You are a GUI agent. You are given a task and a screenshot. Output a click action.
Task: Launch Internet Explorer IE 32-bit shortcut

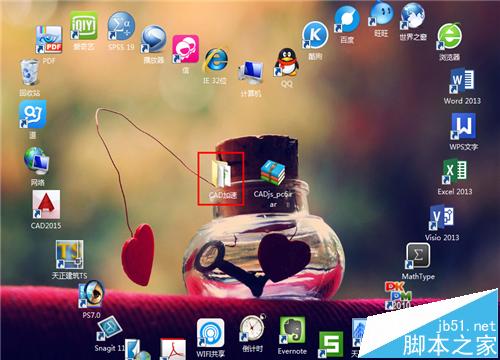tap(216, 61)
